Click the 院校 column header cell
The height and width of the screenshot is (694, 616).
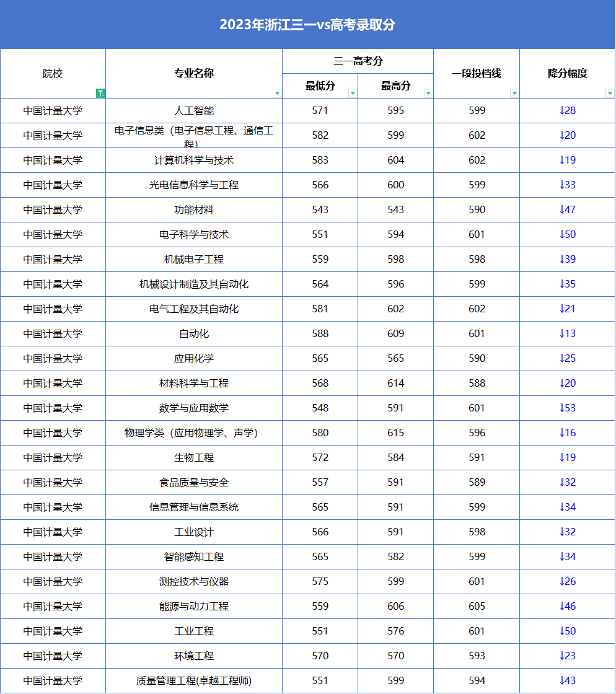pos(53,73)
